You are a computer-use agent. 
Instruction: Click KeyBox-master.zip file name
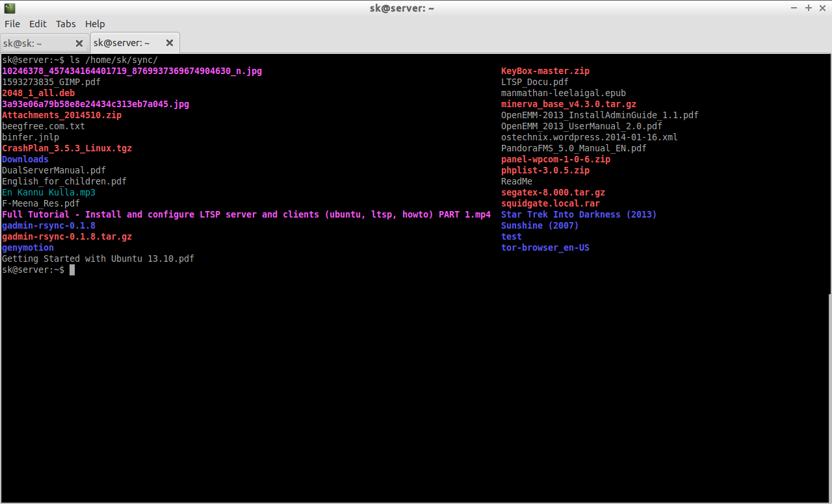click(x=545, y=71)
